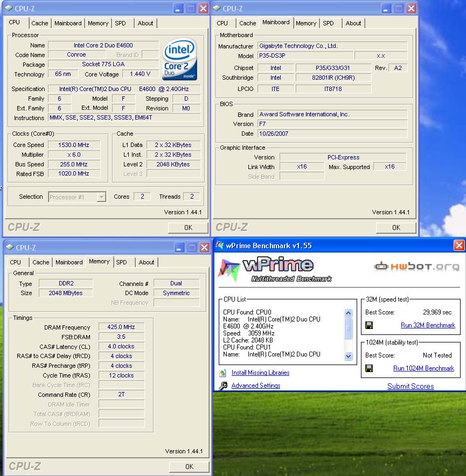Open Mainboard tab in processor CPU-Z window
This screenshot has height=476, width=466.
[68, 23]
